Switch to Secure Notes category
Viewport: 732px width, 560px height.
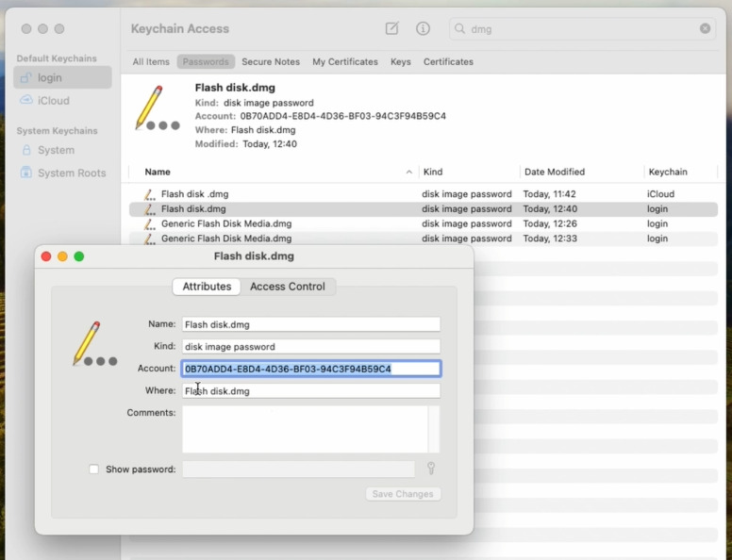coord(271,61)
